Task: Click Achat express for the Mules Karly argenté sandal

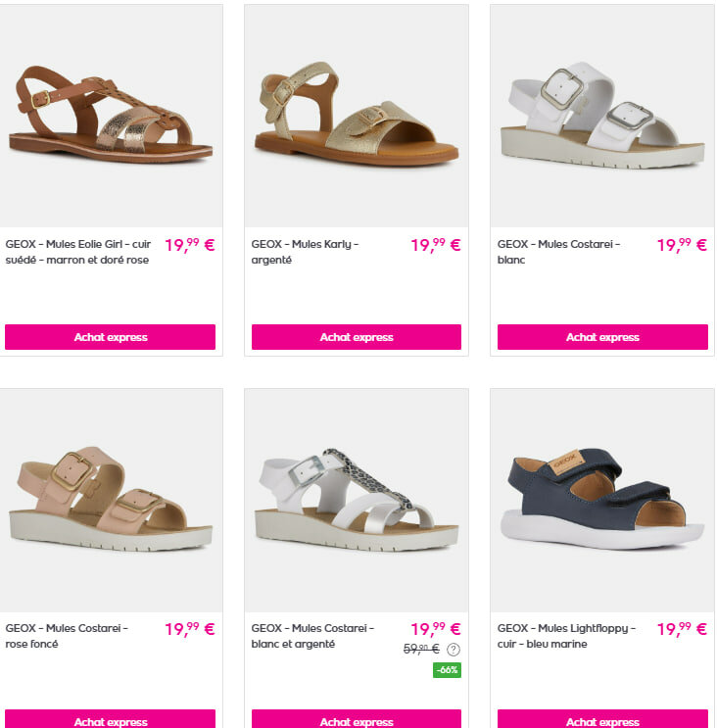Action: [357, 337]
